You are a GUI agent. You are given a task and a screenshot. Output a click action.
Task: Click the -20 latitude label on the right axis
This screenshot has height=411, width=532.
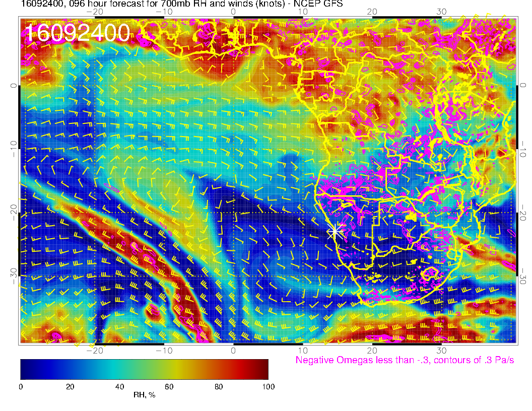coord(523,212)
